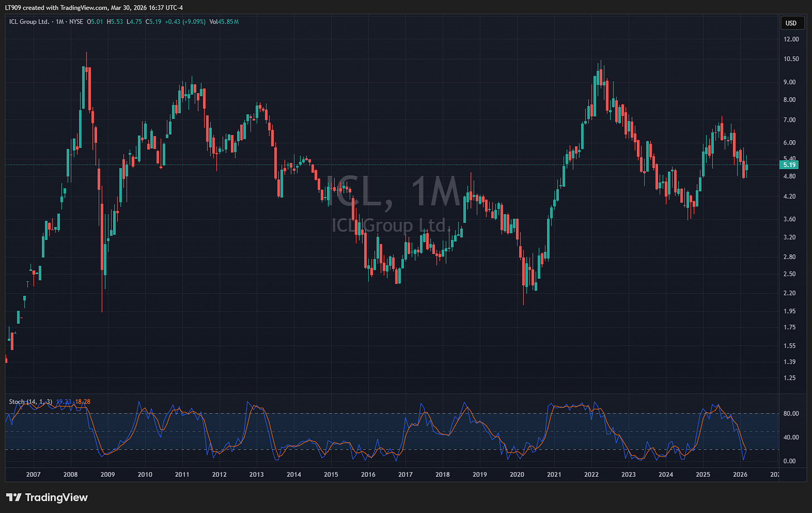
Task: Click the 1.75 price axis label
Action: click(x=791, y=328)
